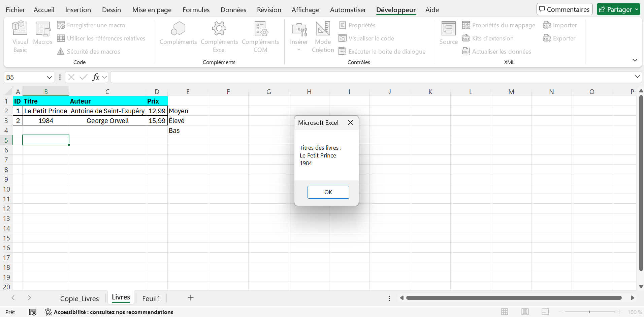The height and width of the screenshot is (317, 644).
Task: Open the Insert Function fx button
Action: [x=96, y=77]
